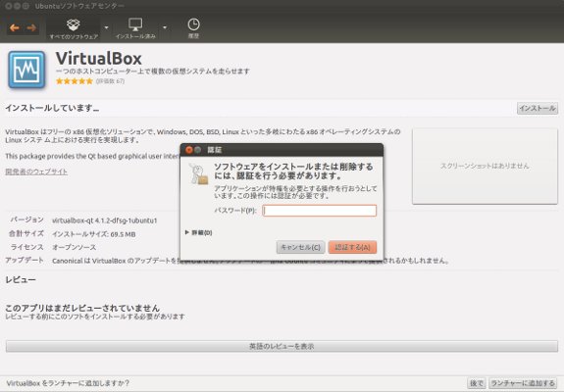Click the Authenticate (認証する) button
Image resolution: width=564 pixels, height=392 pixels.
click(352, 247)
